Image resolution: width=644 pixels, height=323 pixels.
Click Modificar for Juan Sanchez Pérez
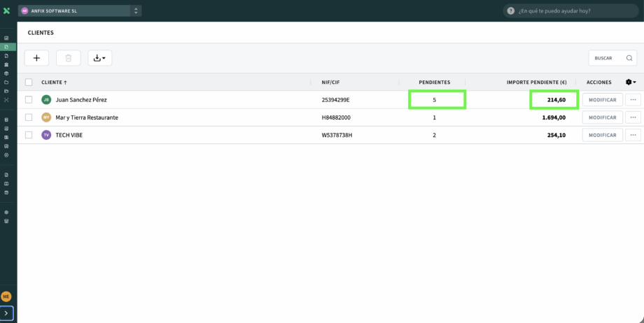tap(602, 100)
